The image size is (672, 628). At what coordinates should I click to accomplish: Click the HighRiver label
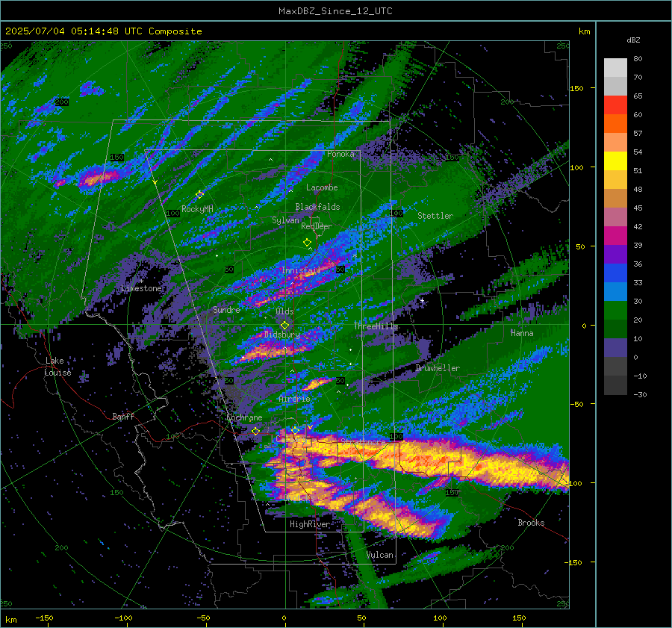click(310, 524)
